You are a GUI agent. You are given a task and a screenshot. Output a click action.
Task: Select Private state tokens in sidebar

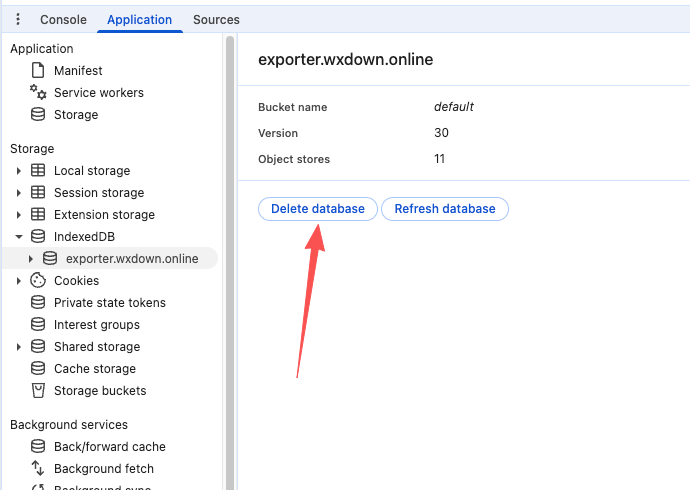tap(110, 303)
